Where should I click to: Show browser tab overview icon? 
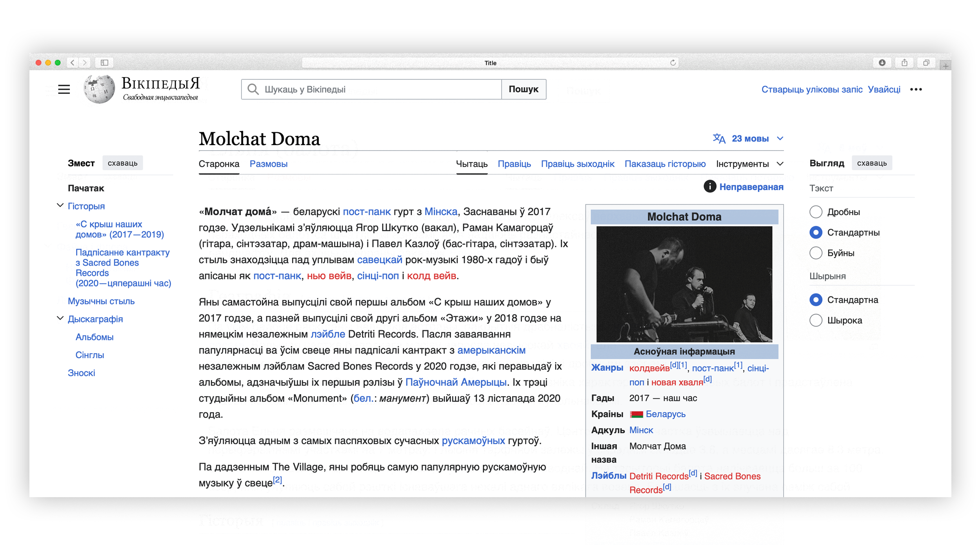pyautogui.click(x=926, y=63)
